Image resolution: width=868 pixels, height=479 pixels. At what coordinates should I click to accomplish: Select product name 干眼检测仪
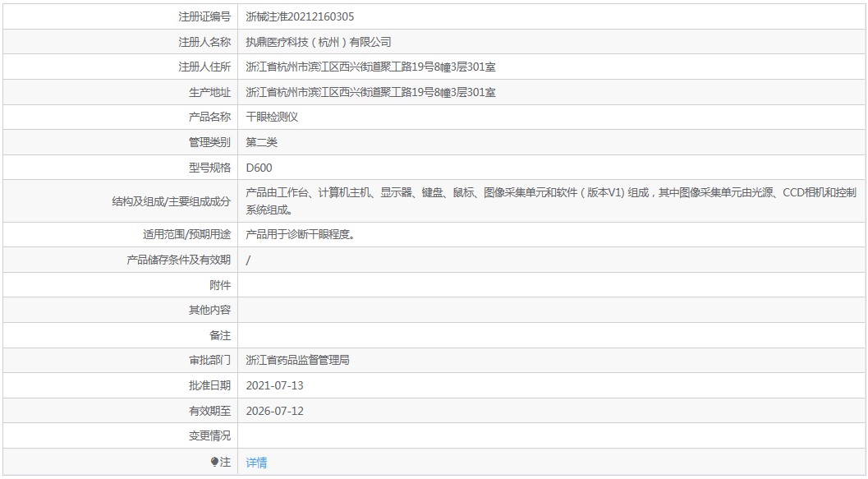272,117
